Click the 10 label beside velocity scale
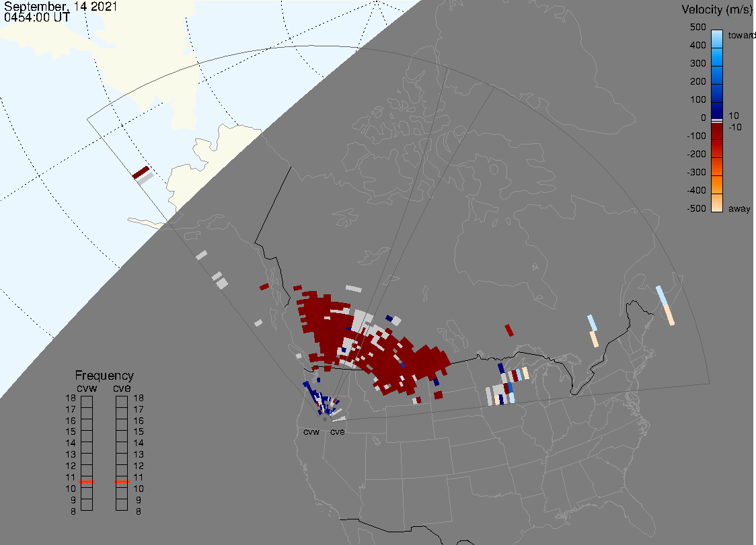756x545 pixels. coord(733,116)
